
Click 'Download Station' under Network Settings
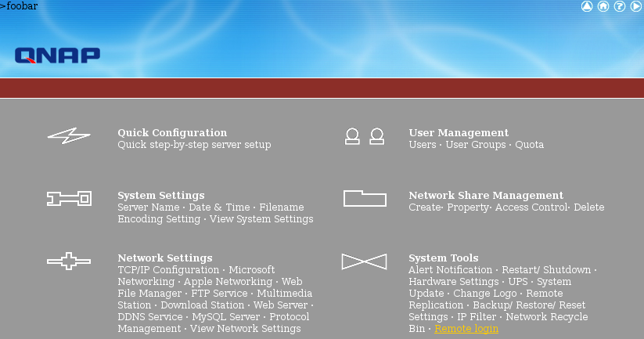(x=203, y=305)
